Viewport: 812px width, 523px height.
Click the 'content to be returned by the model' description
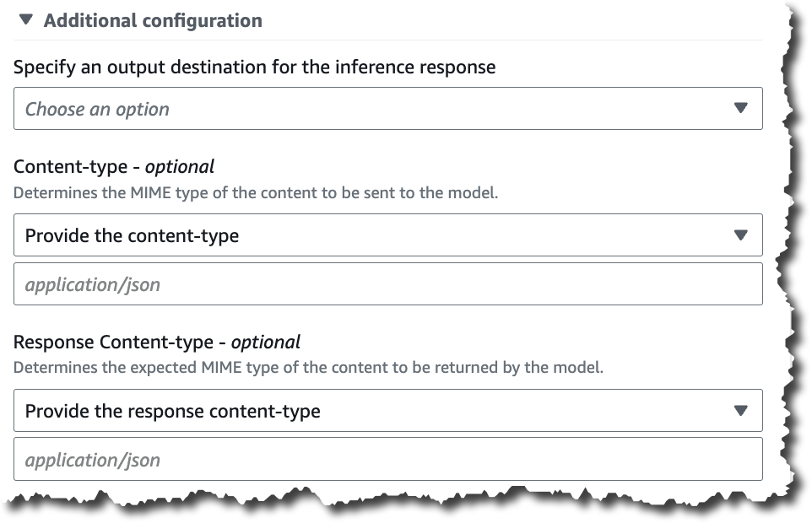[x=308, y=368]
